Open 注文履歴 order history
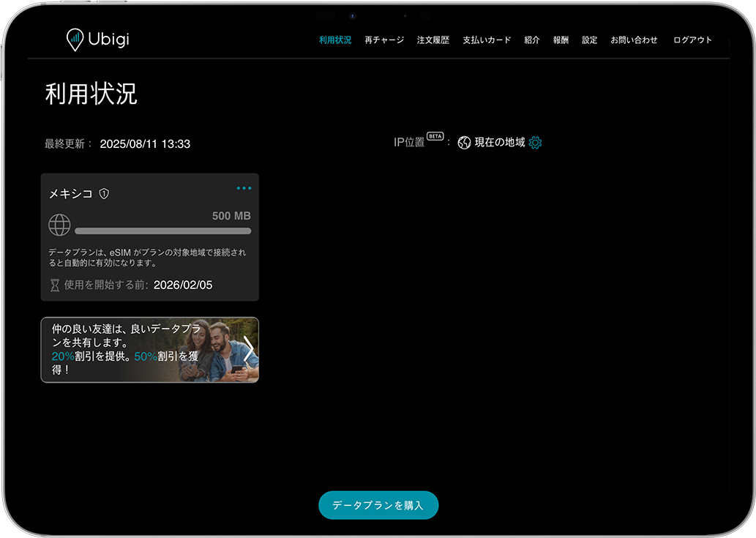This screenshot has width=756, height=538. point(433,40)
